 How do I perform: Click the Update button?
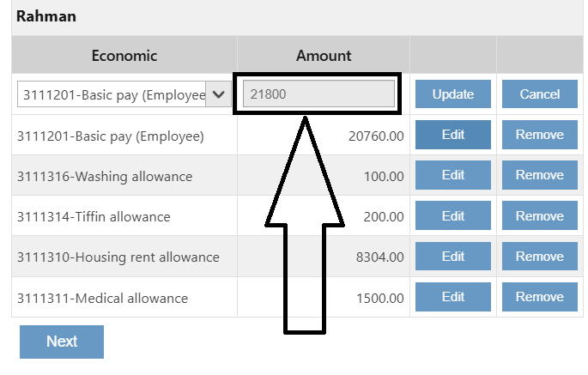click(x=452, y=94)
